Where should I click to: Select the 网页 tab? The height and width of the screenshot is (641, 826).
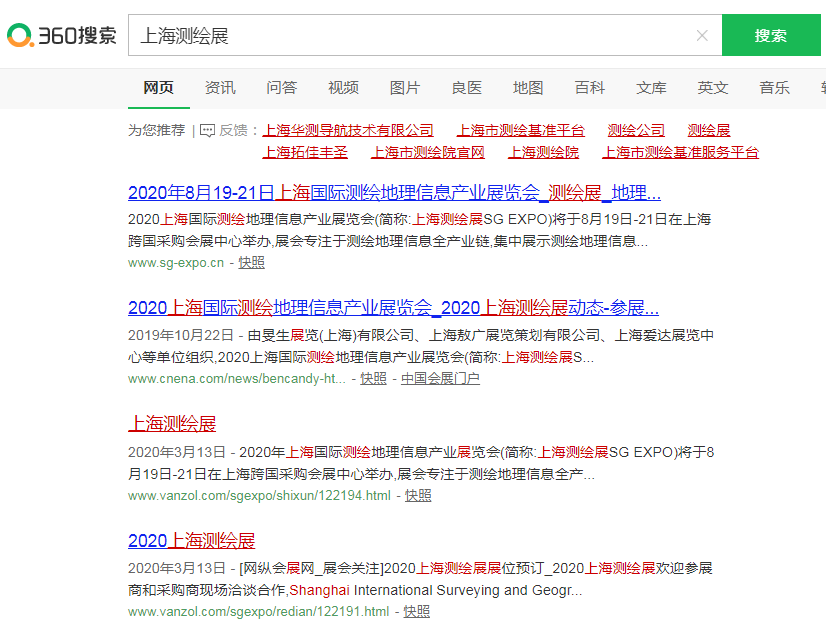[x=159, y=87]
